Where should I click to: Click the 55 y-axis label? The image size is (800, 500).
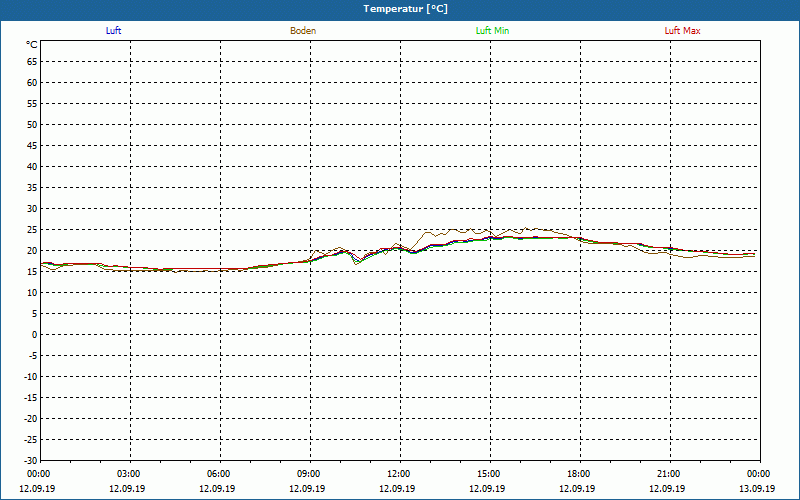tap(32, 104)
